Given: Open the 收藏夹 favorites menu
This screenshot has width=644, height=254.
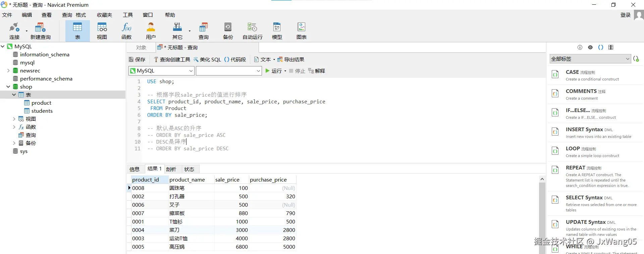Looking at the screenshot, I should 104,15.
